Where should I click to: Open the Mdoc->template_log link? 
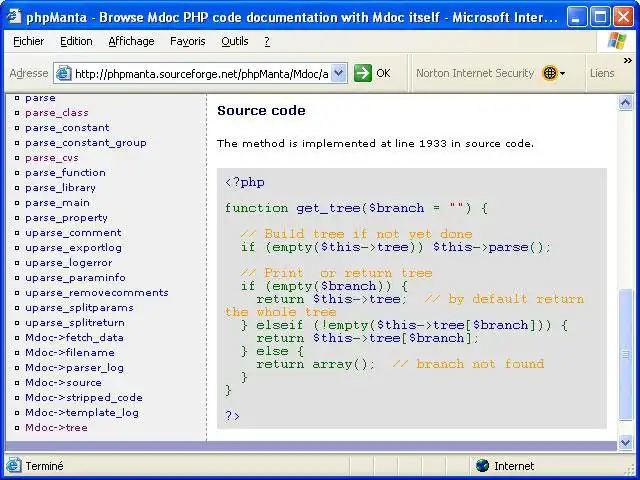[82, 413]
